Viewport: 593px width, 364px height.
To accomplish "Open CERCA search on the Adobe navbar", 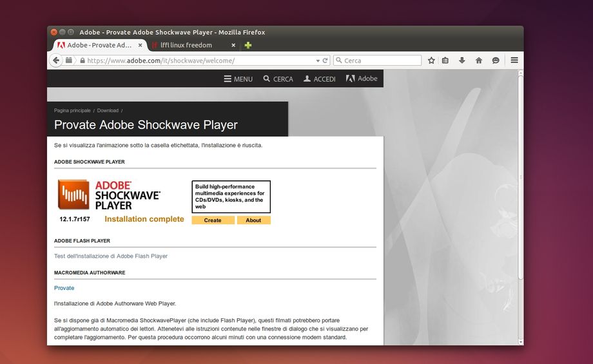I will [278, 79].
